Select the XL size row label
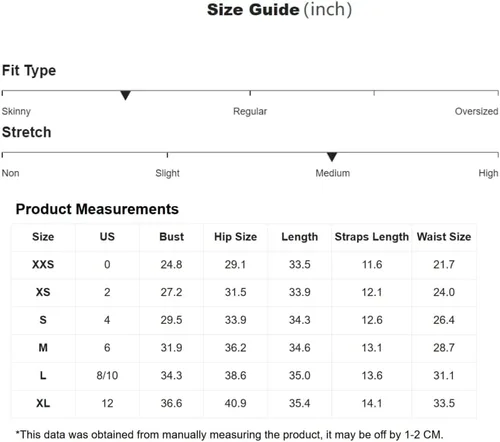 pos(43,403)
